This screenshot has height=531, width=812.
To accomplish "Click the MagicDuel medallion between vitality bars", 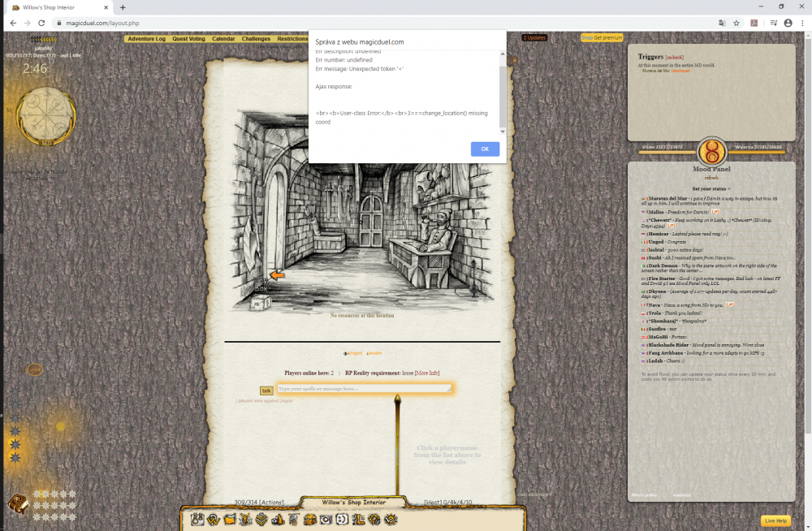I will (x=710, y=149).
